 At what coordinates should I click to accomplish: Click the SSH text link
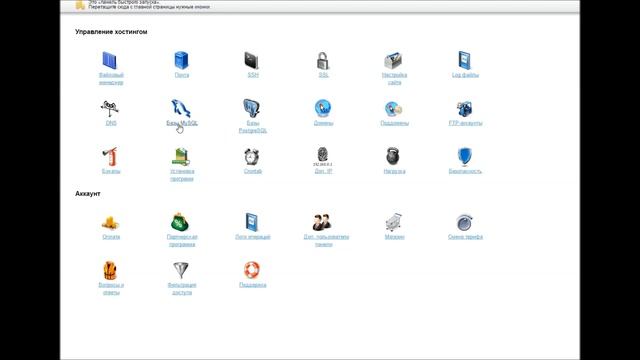pyautogui.click(x=253, y=75)
